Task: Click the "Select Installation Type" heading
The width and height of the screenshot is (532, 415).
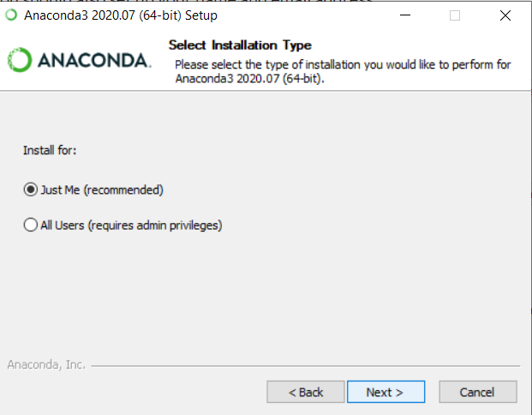Action: (240, 45)
